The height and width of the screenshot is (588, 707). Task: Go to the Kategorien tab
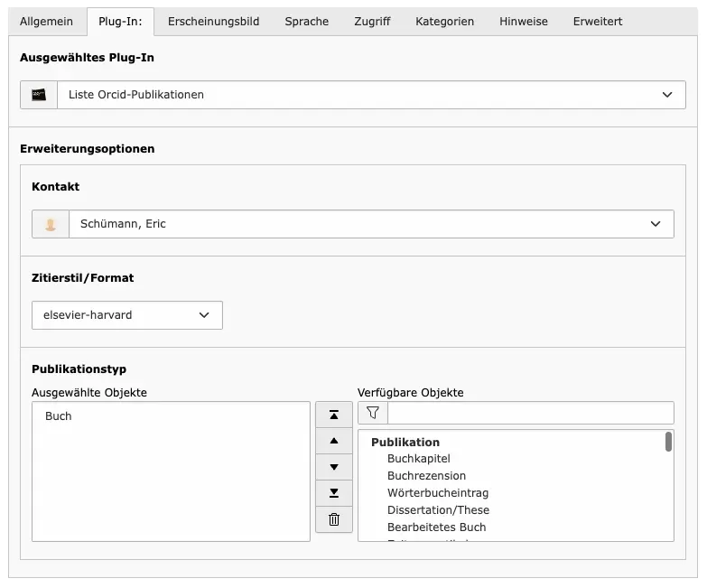tap(444, 22)
